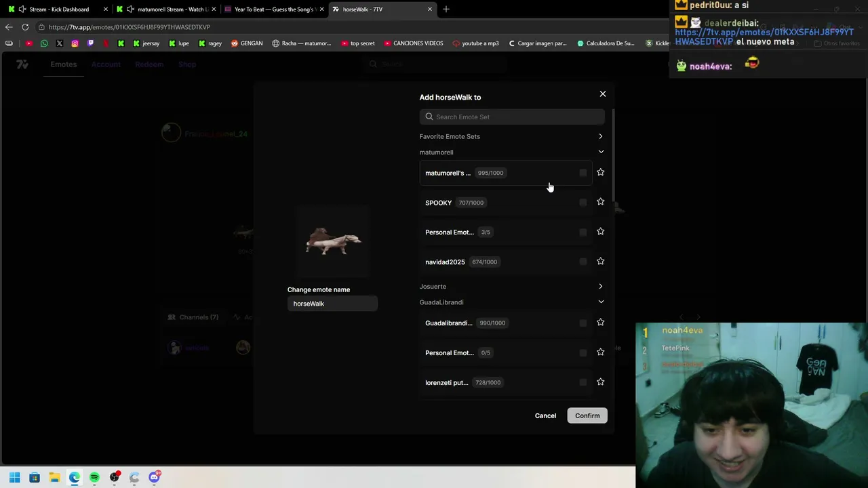The image size is (868, 488).
Task: Edit the horseWalk emote name field
Action: pos(332,304)
